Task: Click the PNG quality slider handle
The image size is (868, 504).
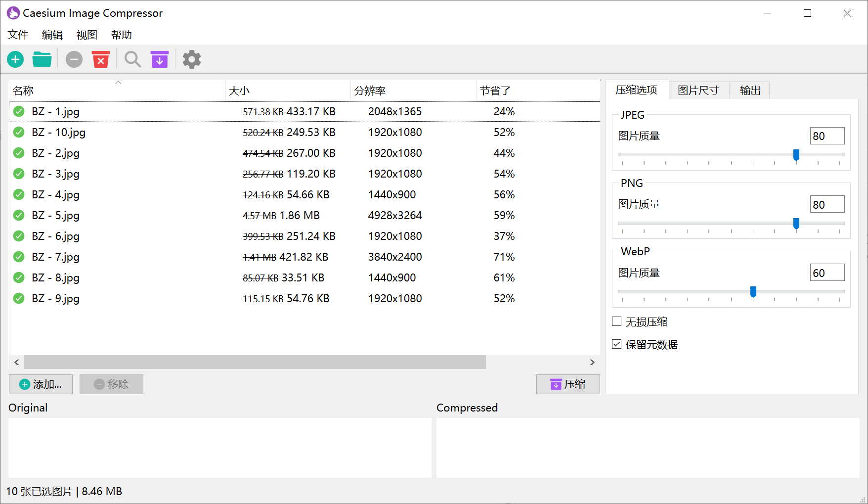Action: [x=796, y=224]
